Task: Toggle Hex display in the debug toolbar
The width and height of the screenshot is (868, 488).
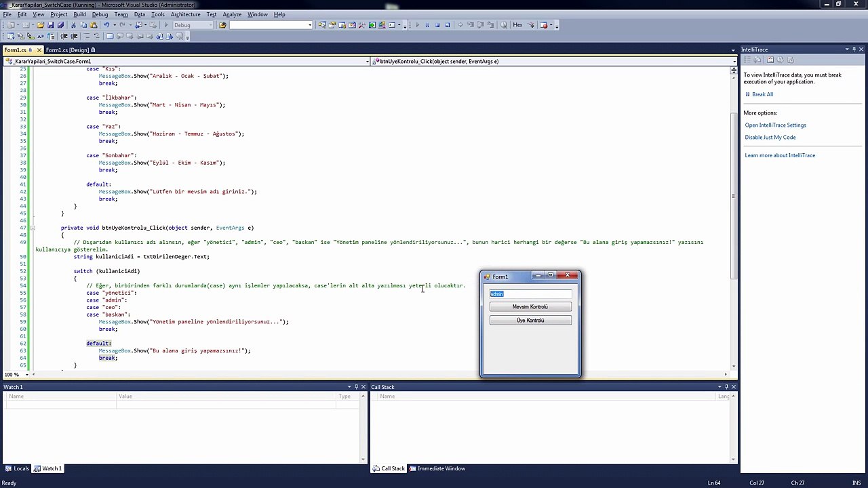Action: pos(517,25)
